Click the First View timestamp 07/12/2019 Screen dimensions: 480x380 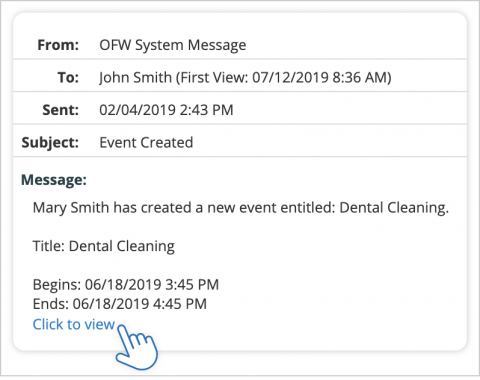[290, 77]
